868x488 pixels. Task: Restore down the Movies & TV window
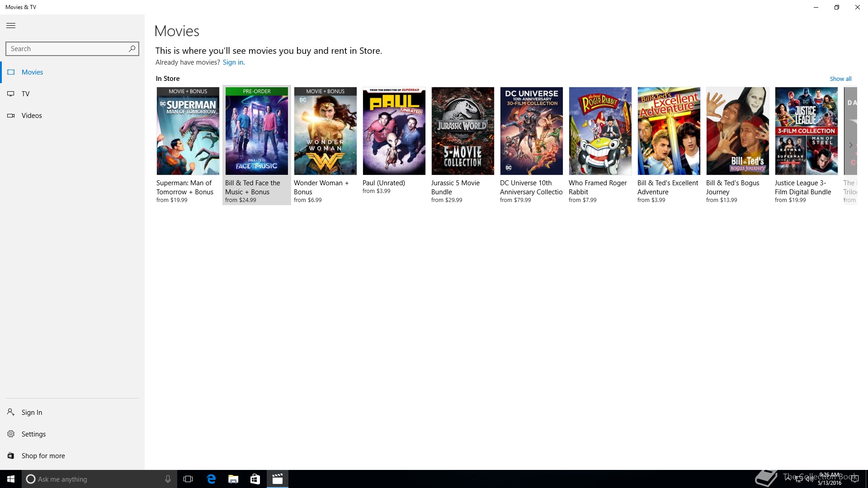click(x=837, y=7)
